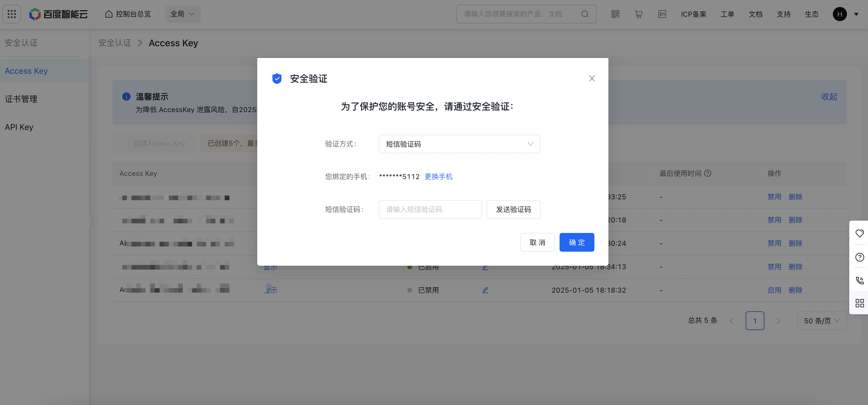Click 删除 in the 20:18 row

[x=795, y=220]
